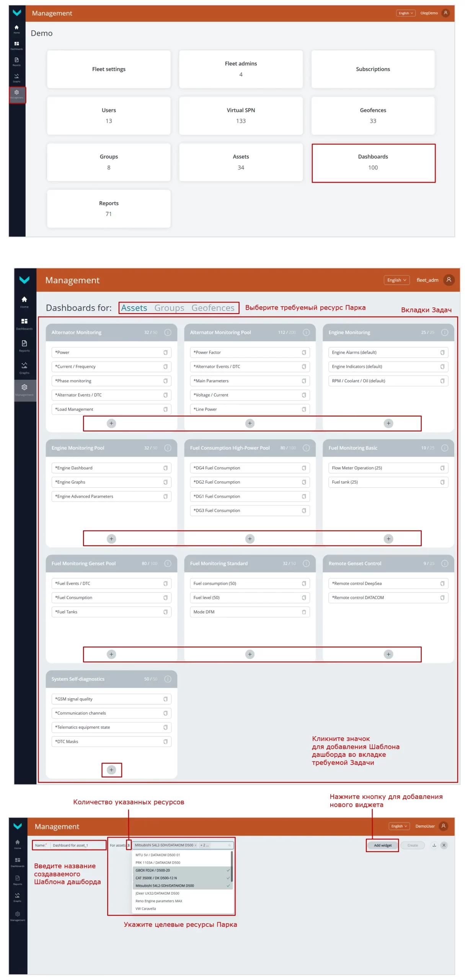Open the Dashboards tile showing 100
This screenshot has width=465, height=980.
tap(373, 162)
